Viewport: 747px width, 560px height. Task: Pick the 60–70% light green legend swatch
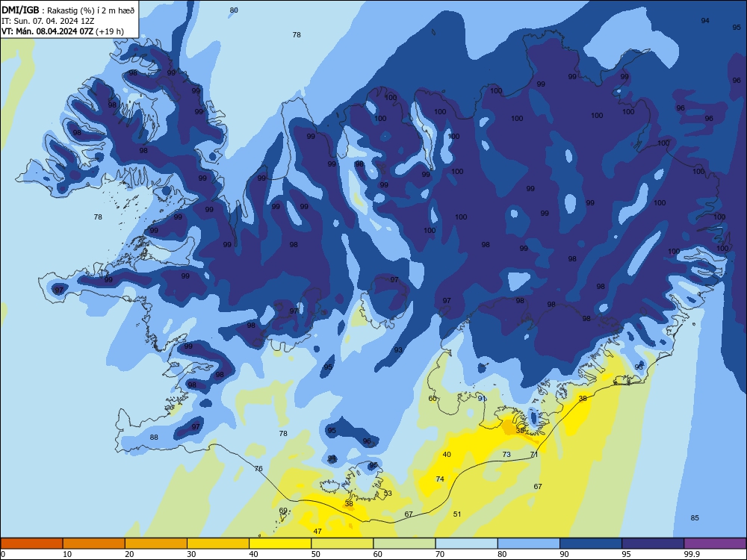(404, 544)
